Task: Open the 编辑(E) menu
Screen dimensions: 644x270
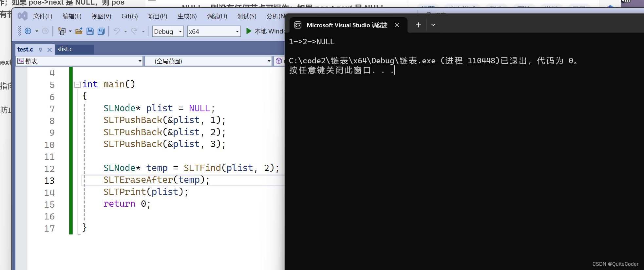Action: (x=72, y=16)
